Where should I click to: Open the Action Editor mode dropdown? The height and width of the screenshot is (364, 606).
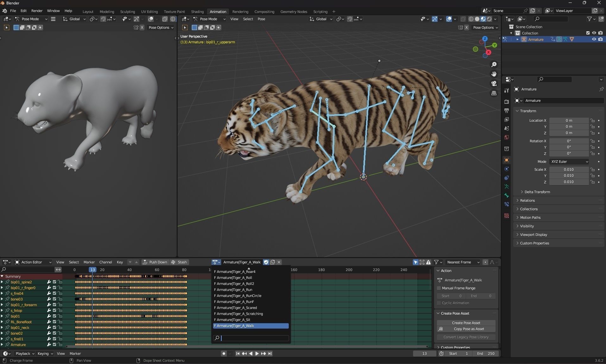coord(33,262)
